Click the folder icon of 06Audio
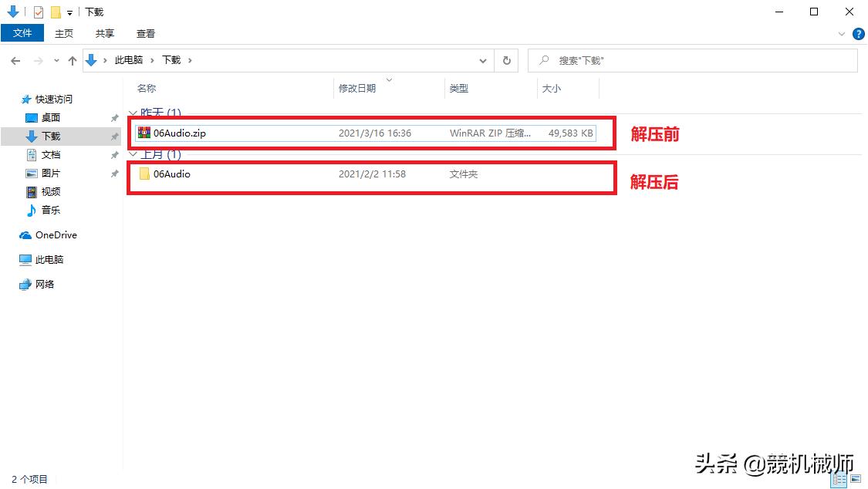868x489 pixels. tap(144, 174)
